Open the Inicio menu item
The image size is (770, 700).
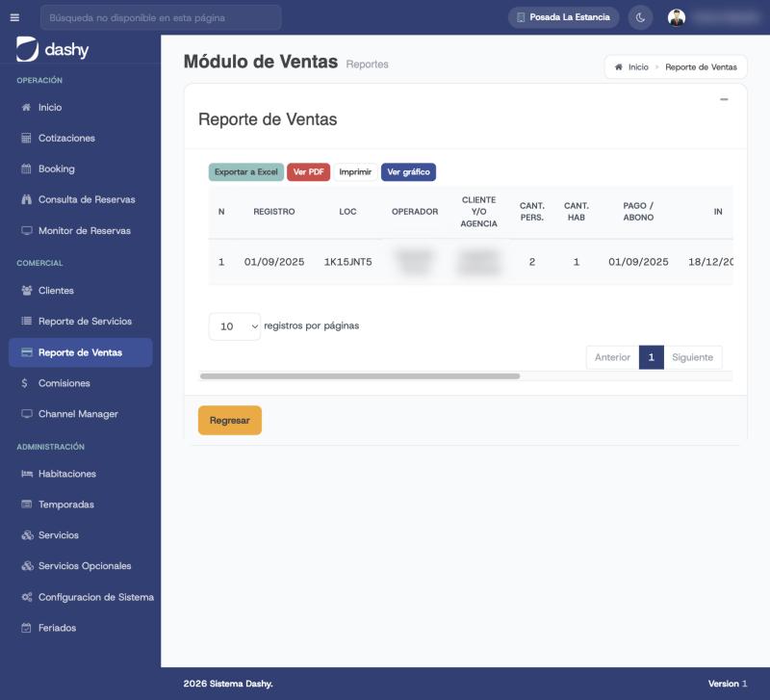[x=81, y=107]
